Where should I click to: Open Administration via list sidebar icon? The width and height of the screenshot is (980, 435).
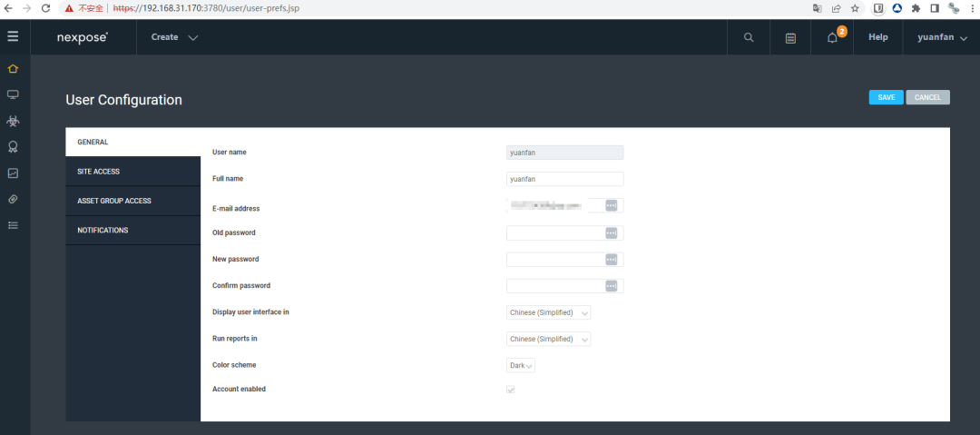click(x=13, y=225)
